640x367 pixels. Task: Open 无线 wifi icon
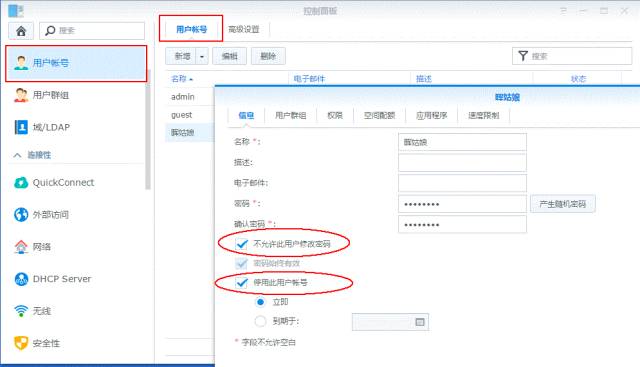tap(21, 311)
